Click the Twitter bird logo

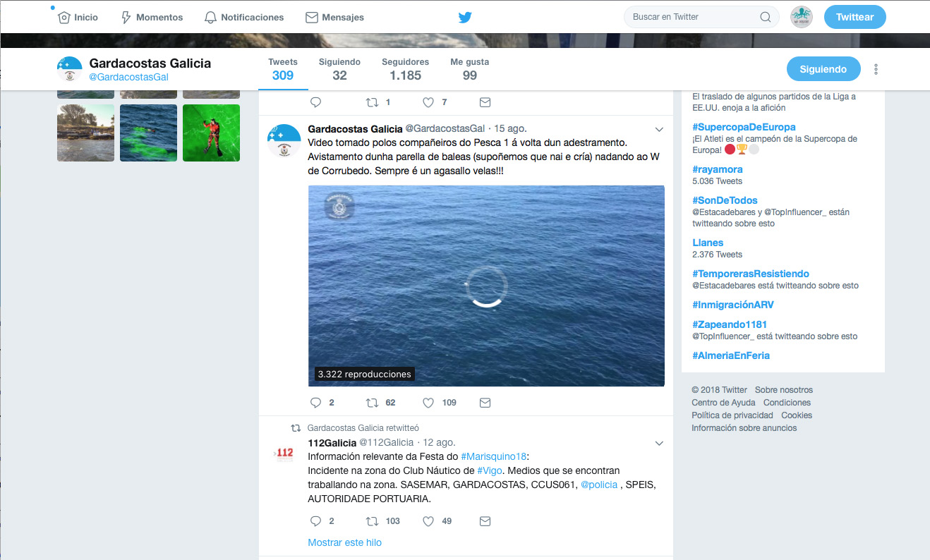(x=464, y=18)
